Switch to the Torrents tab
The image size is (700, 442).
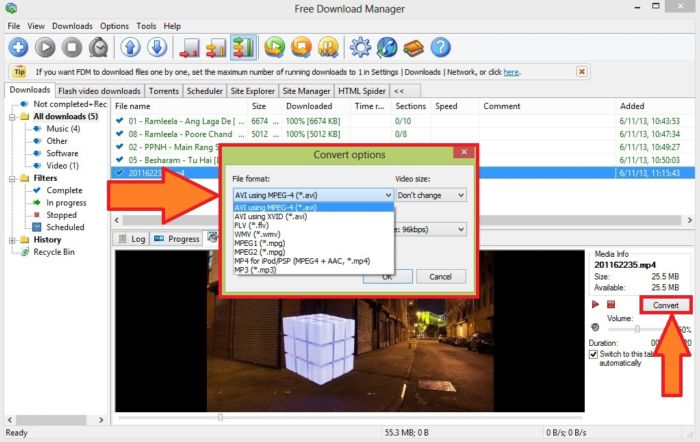(164, 91)
